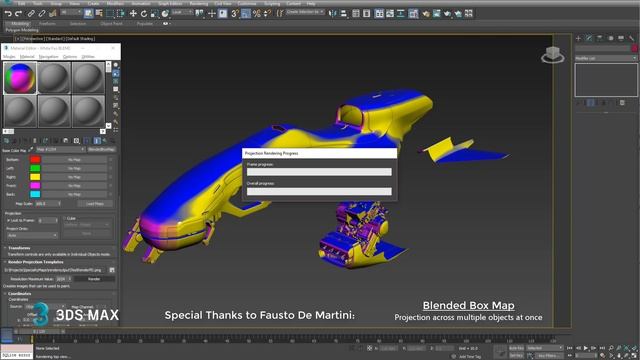Open the Modifier List dropdown

click(606, 58)
